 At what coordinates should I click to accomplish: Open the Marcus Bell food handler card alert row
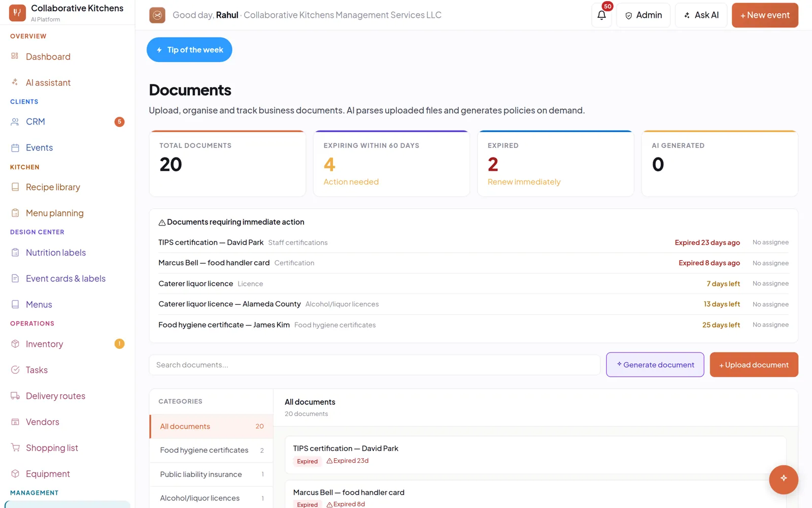pyautogui.click(x=473, y=263)
